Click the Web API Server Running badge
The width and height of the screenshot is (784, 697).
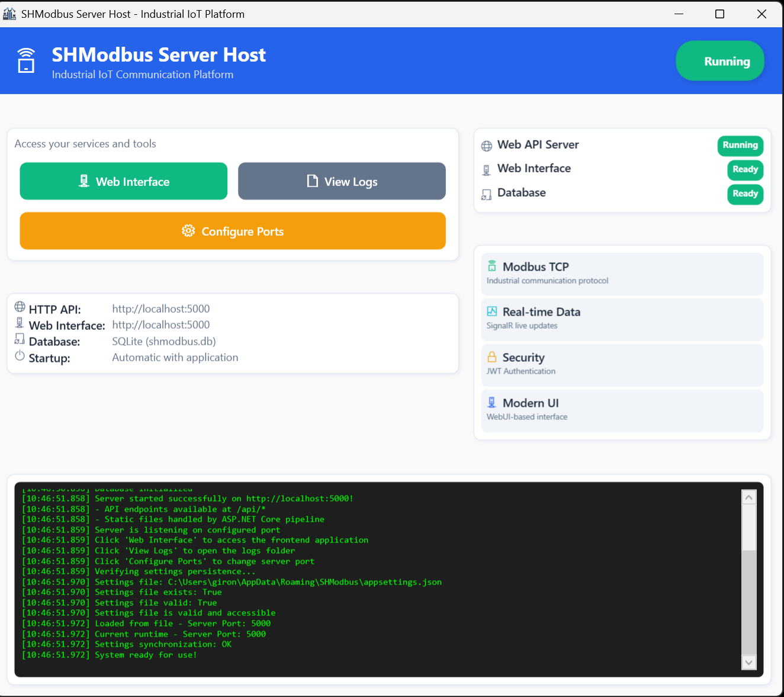click(x=740, y=145)
